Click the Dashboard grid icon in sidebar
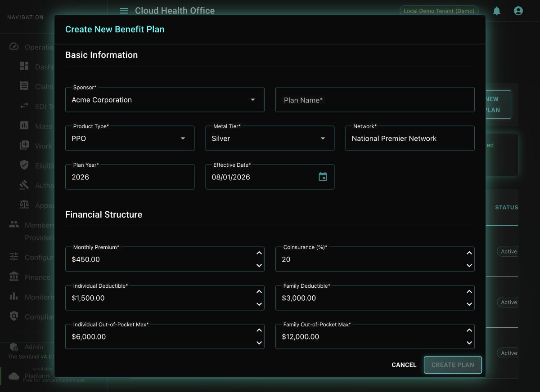This screenshot has width=540, height=392. [x=24, y=66]
